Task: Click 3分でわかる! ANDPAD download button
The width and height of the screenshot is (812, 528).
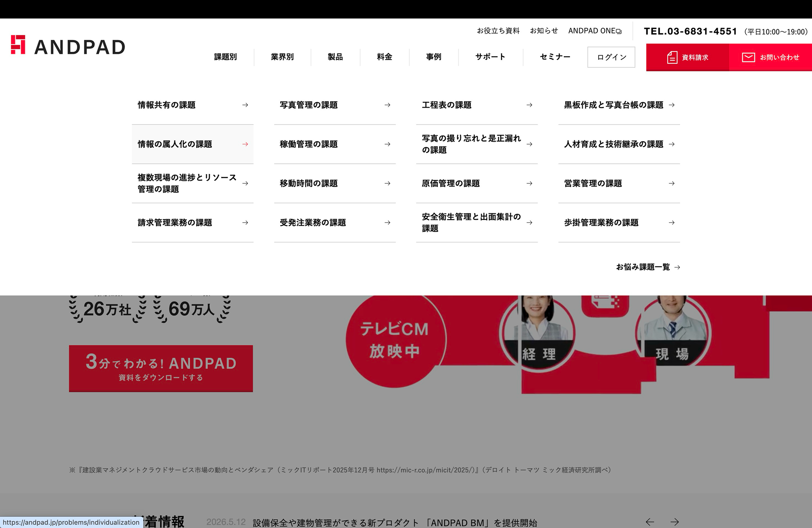Action: pos(161,368)
